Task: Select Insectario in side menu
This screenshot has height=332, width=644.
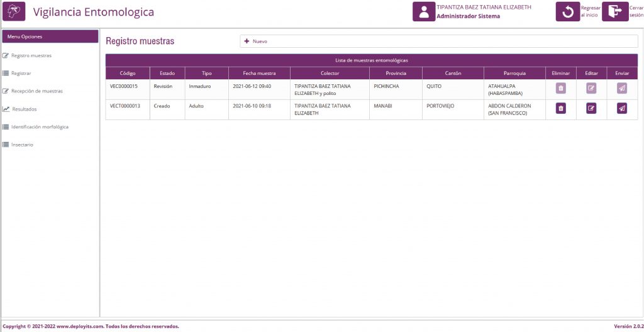Action: (22, 145)
